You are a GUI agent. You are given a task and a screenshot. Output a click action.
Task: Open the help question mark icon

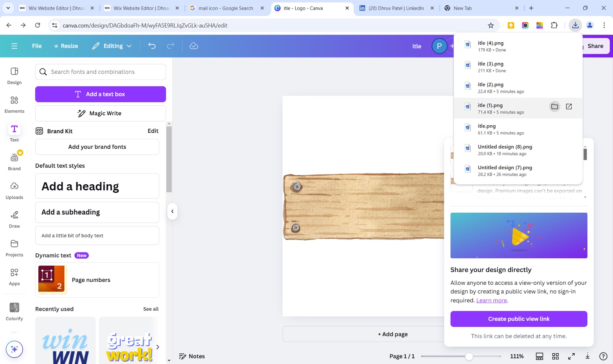pos(603,356)
